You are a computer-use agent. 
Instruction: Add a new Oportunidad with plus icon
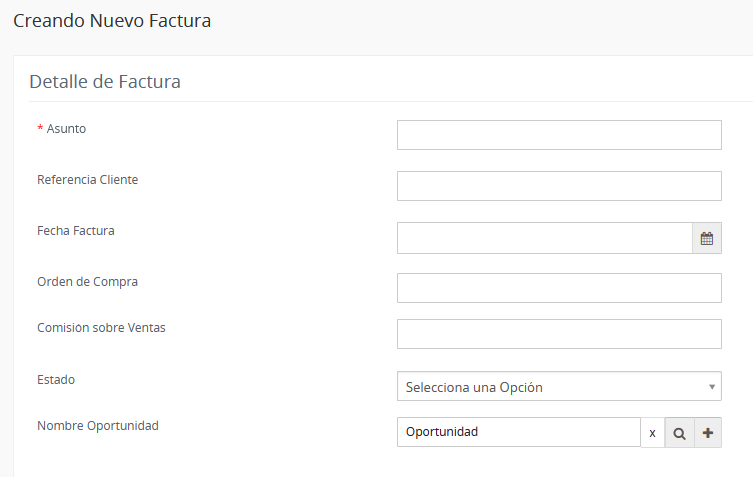(708, 433)
